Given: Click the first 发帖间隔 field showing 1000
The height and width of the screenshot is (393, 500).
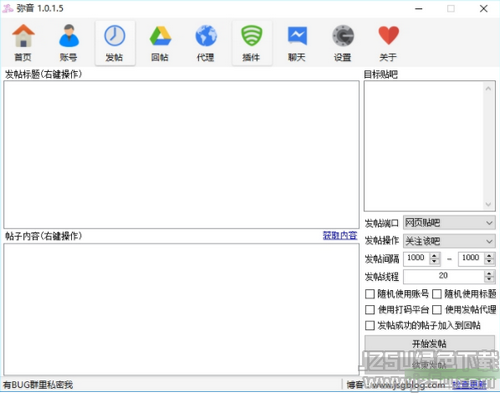Looking at the screenshot, I should (x=417, y=258).
